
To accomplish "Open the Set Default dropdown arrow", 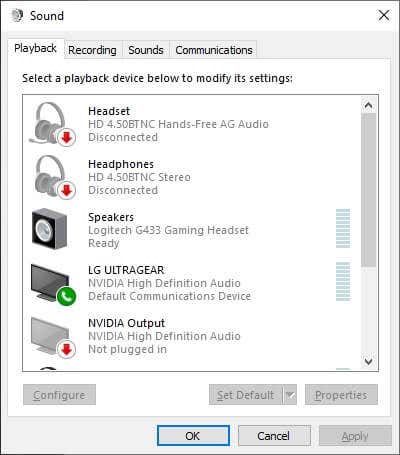I will tap(290, 395).
